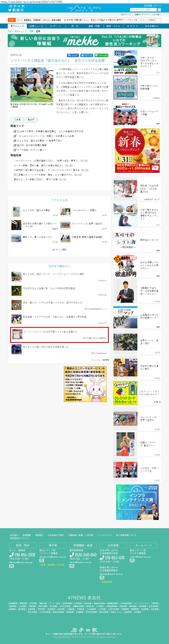Screen dimensions: 169x644
Task: Click the 宮古市 tag button
Action: [31, 120]
